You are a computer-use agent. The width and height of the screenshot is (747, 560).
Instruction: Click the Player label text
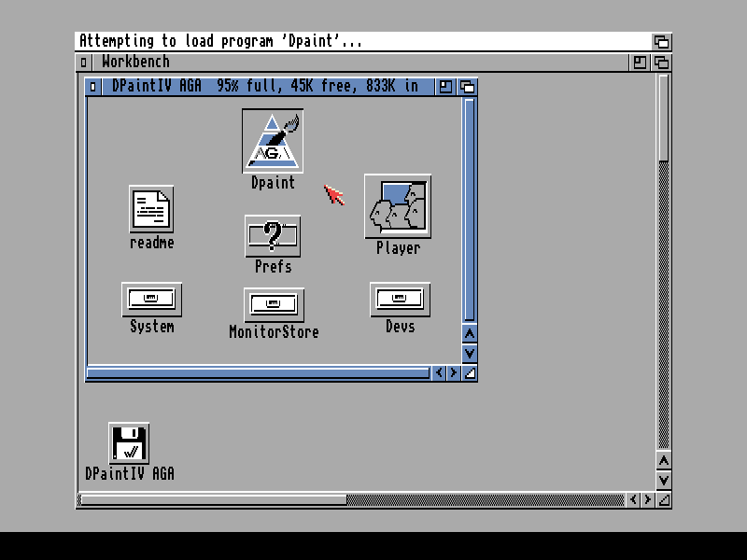click(399, 248)
